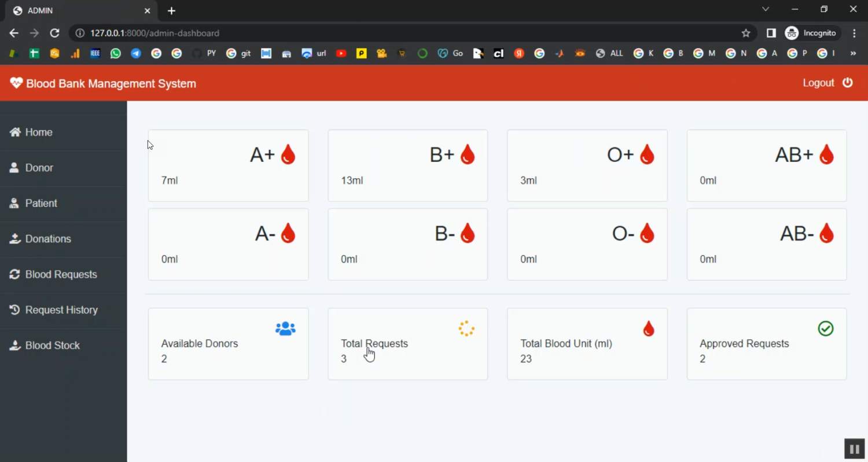The image size is (868, 462).
Task: Open a new browser tab
Action: coord(171,10)
